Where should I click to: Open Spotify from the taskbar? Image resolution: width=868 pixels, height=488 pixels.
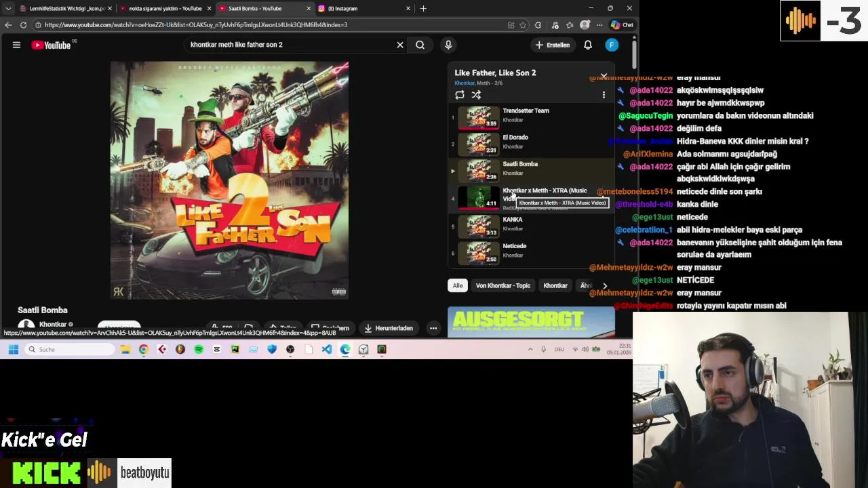click(x=199, y=349)
